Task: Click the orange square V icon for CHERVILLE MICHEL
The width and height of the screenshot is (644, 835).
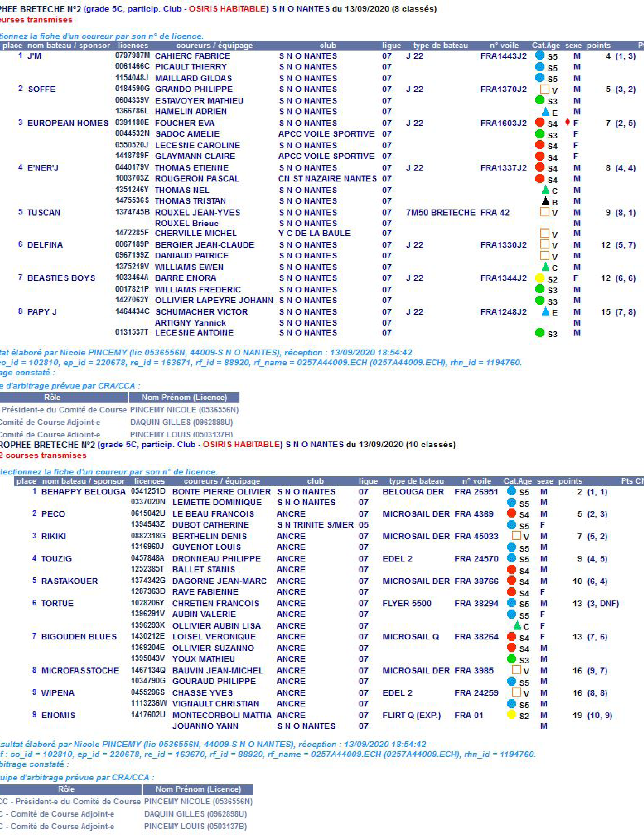Action: [x=545, y=233]
